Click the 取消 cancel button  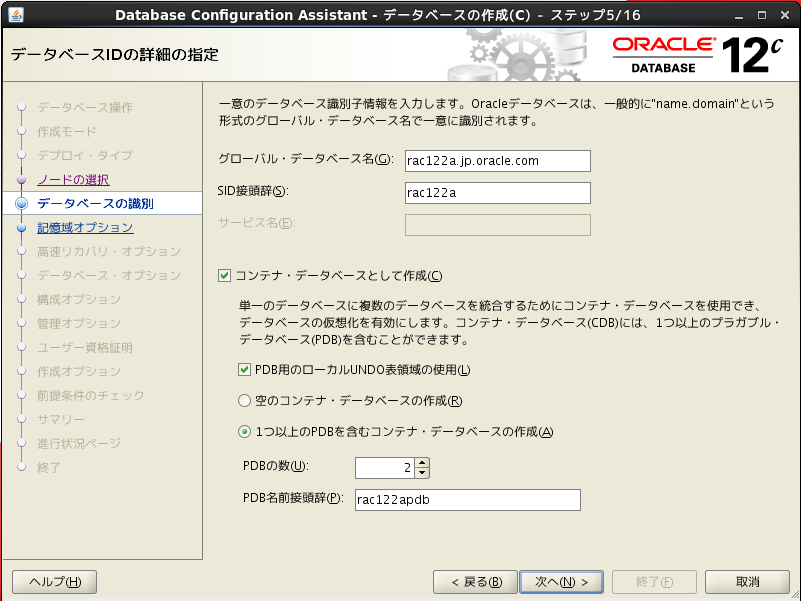[747, 582]
